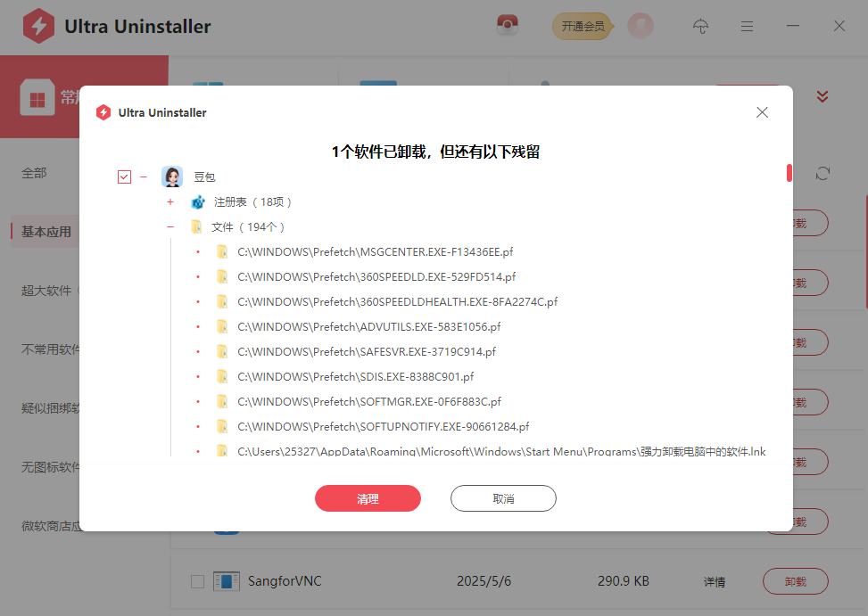This screenshot has height=616, width=868.
Task: Open the user avatar profile
Action: [640, 26]
